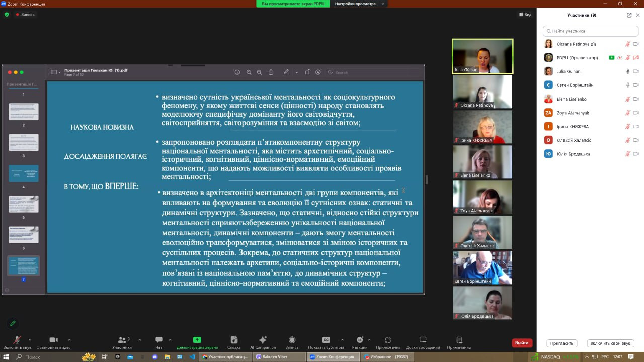Open the Сводка meeting summary
This screenshot has width=644, height=362.
[234, 342]
